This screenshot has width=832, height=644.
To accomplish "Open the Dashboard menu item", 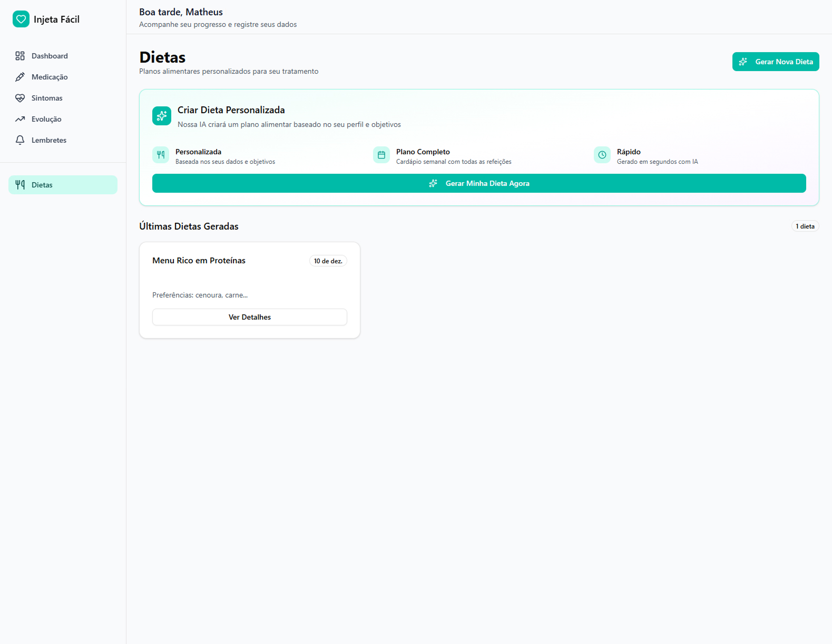I will [x=50, y=56].
